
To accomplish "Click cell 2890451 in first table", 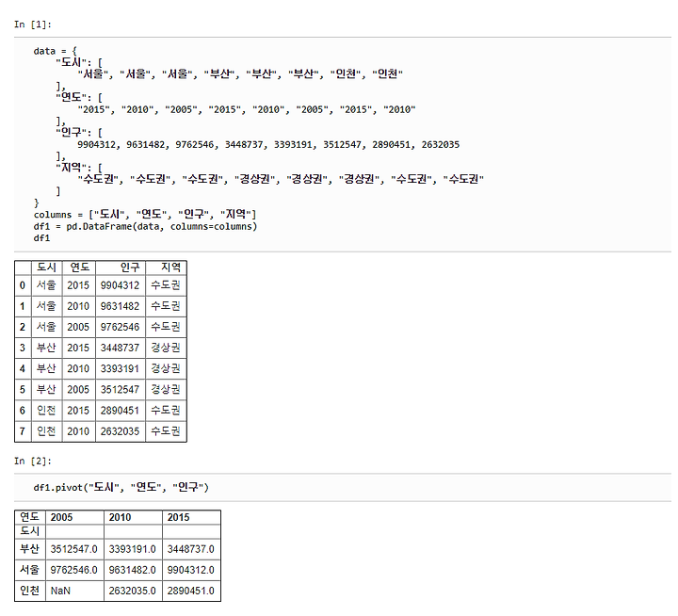I will click(x=121, y=410).
